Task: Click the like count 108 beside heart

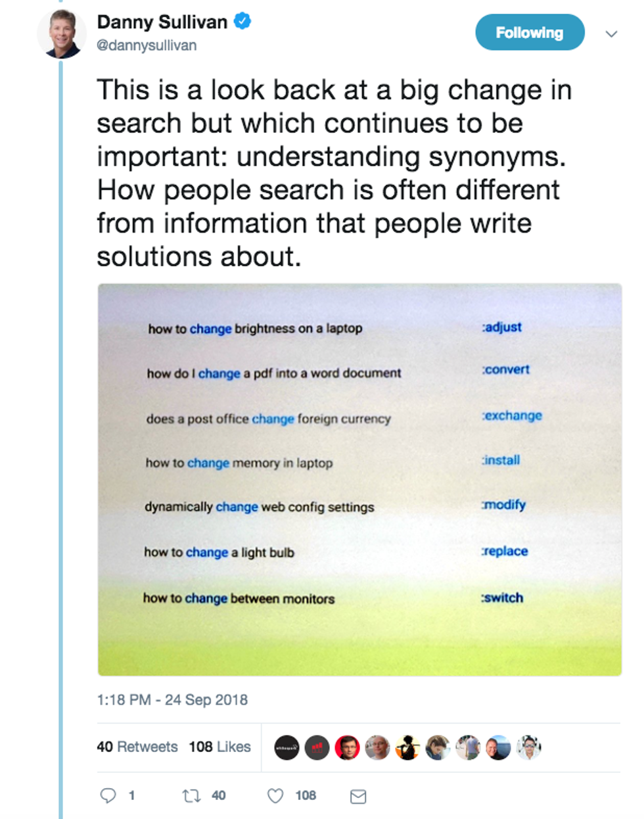Action: [x=306, y=796]
